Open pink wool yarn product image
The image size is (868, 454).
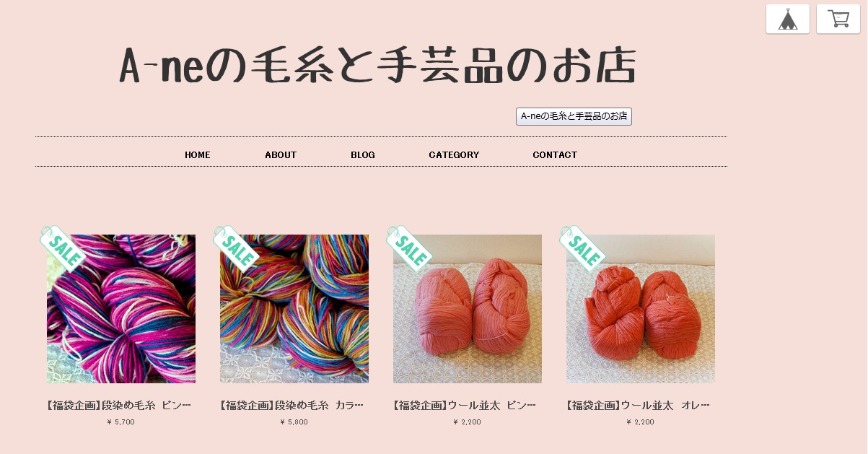[x=468, y=309]
